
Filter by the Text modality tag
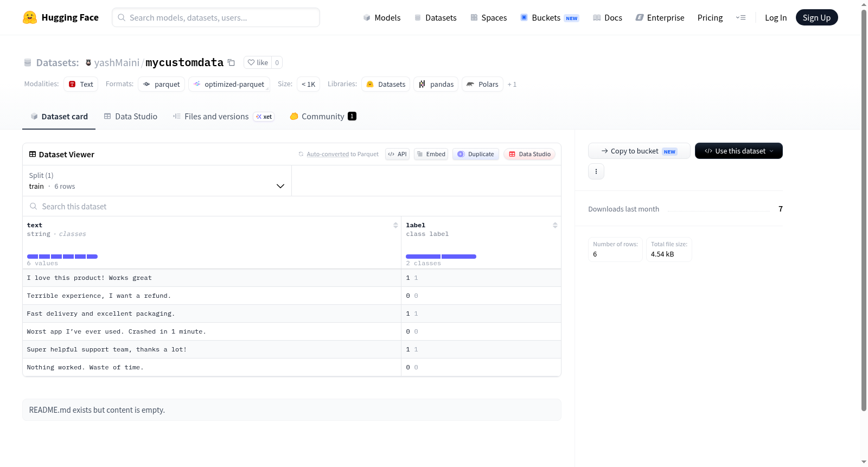81,84
